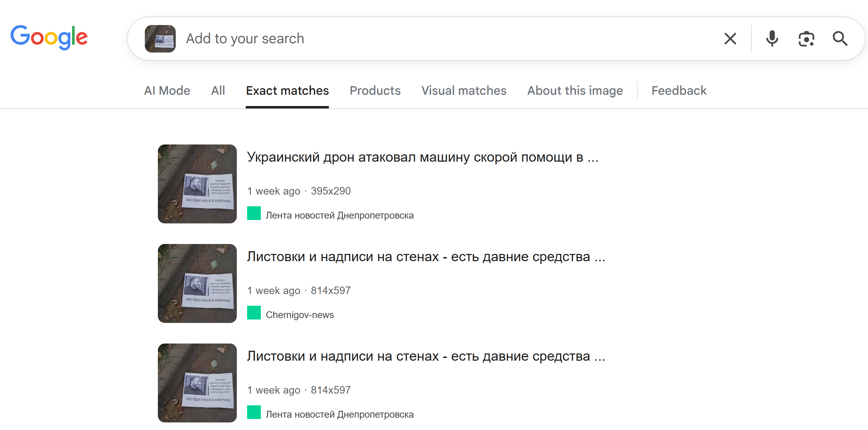Image resolution: width=868 pixels, height=430 pixels.
Task: Click the uploaded image thumbnail in search bar
Action: pos(160,39)
